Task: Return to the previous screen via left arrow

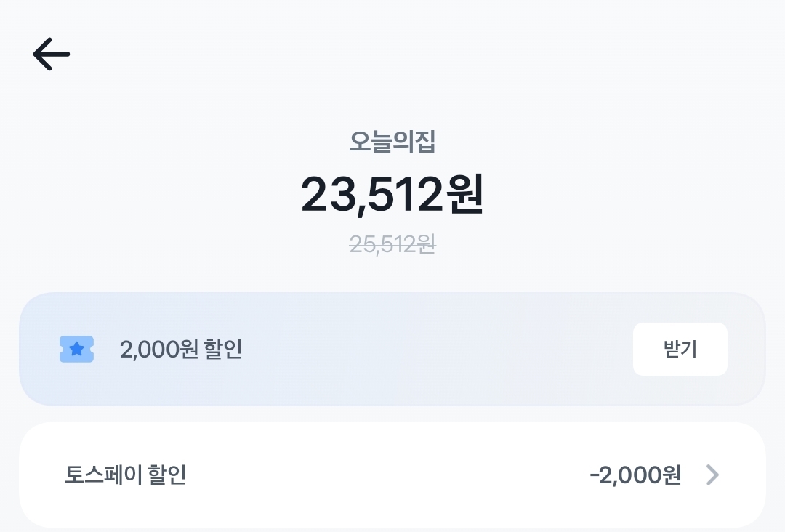Action: click(51, 55)
